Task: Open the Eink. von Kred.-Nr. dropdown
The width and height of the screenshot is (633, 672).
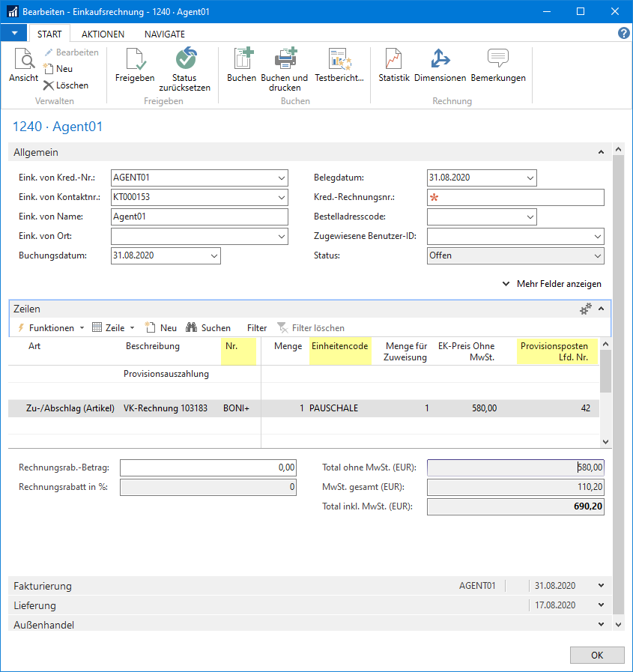Action: [281, 178]
